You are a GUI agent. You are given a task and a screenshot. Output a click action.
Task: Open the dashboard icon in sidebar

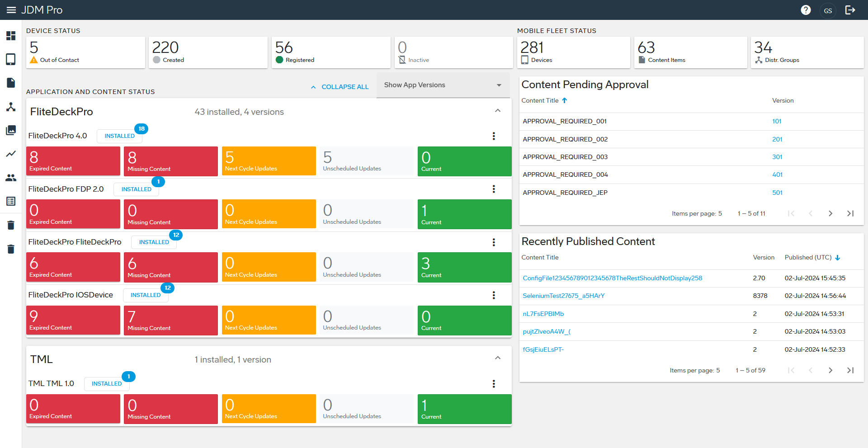[11, 36]
